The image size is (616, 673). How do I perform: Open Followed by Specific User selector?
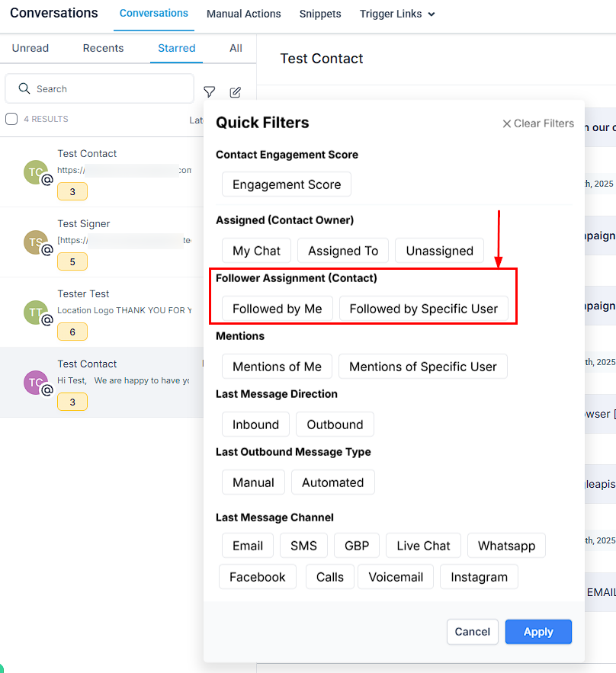424,309
